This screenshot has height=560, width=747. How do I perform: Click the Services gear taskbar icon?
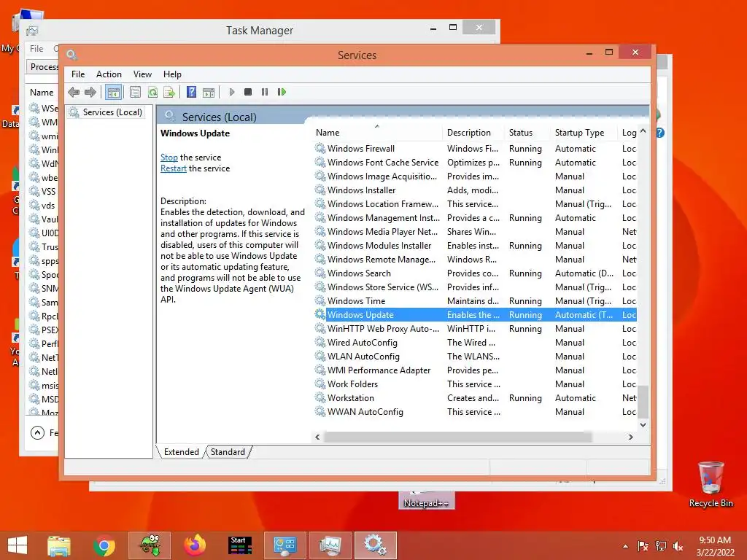coord(376,545)
